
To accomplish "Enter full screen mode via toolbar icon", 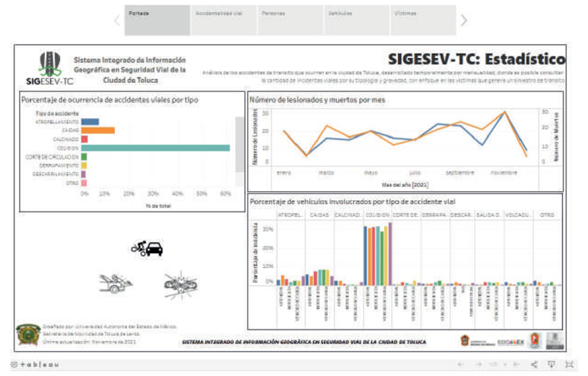I will pyautogui.click(x=567, y=365).
